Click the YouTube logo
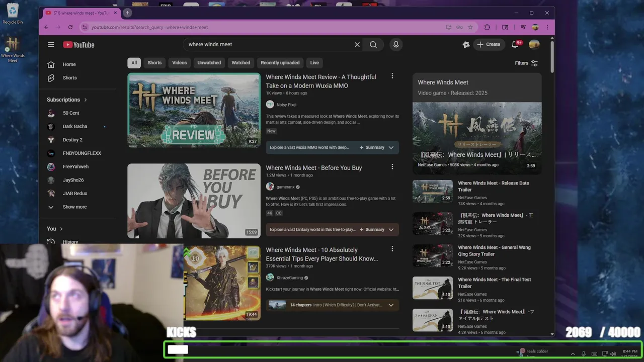Screen dimensions: 644x362 point(78,45)
